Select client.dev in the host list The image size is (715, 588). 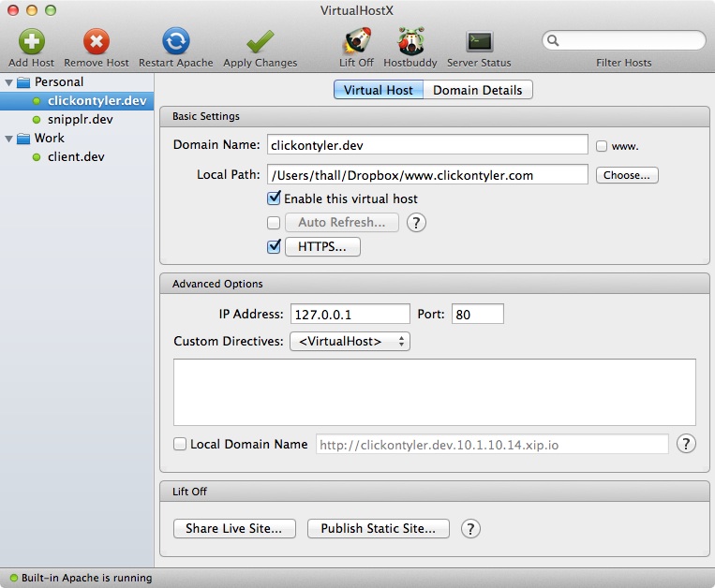(x=77, y=156)
